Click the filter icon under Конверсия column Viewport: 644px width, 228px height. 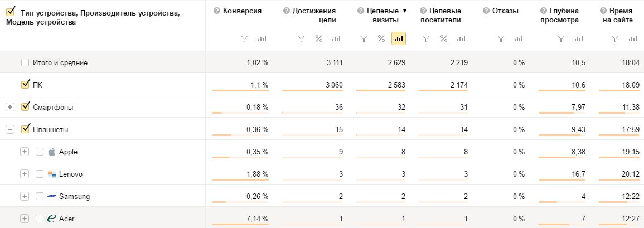(x=244, y=39)
